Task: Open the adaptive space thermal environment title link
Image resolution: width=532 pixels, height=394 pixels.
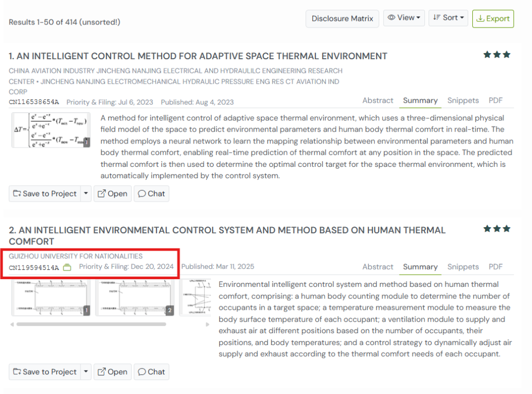Action: [x=198, y=56]
